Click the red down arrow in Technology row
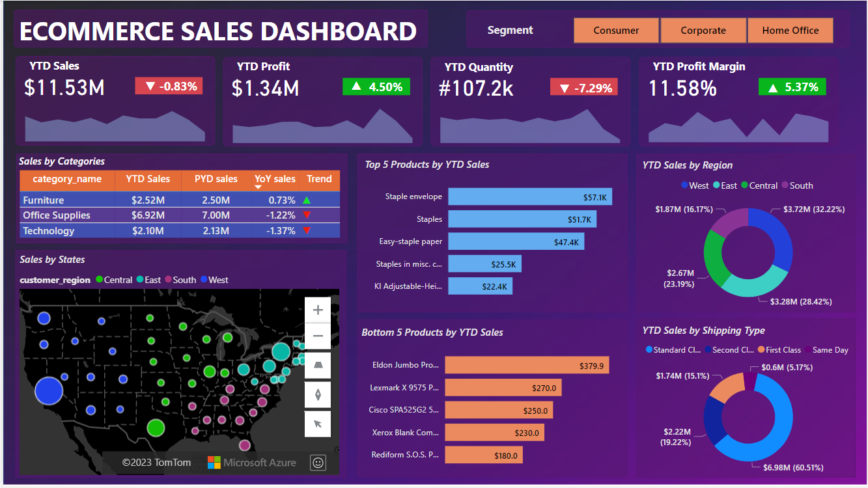868x488 pixels. 307,231
